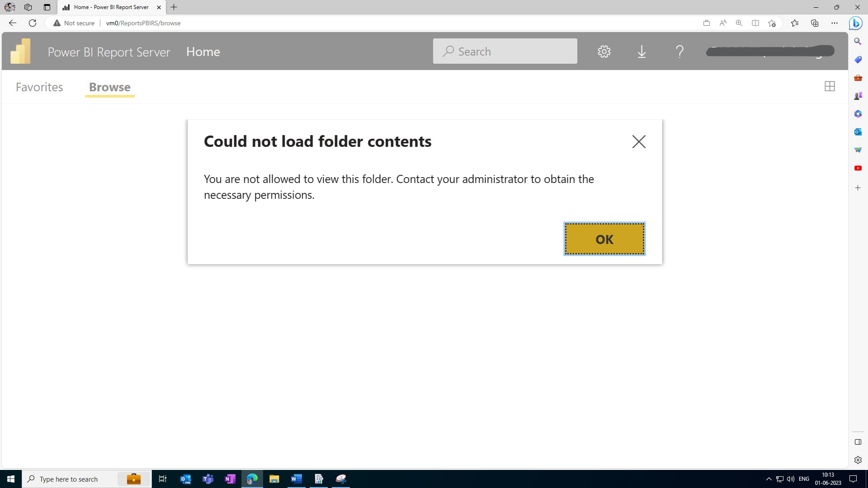Click the read aloud icon in address bar
868x488 pixels.
point(723,23)
